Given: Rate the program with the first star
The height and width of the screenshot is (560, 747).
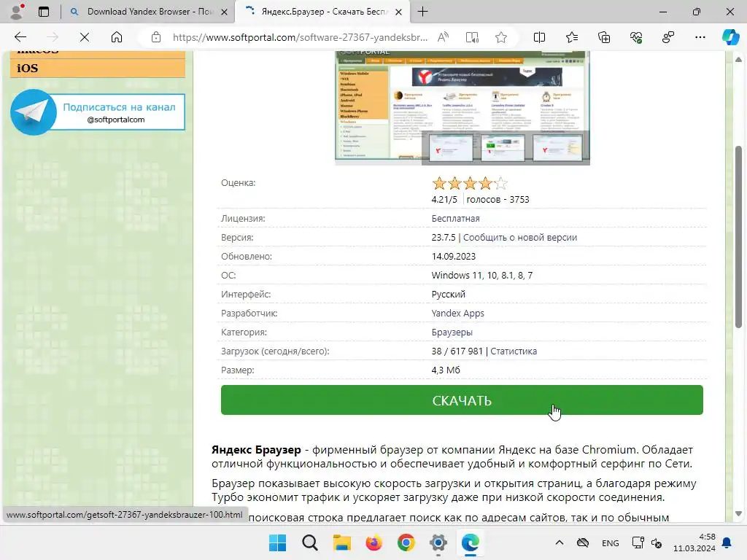Looking at the screenshot, I should coord(439,183).
